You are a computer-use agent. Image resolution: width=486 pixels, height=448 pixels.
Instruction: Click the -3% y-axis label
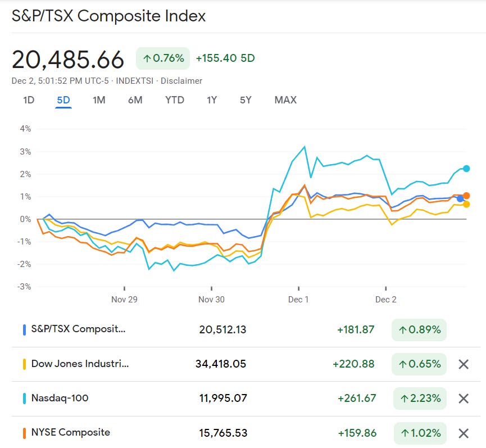point(24,287)
